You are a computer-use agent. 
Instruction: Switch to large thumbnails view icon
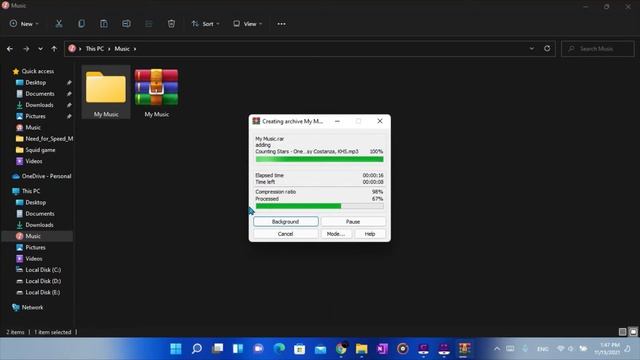click(x=633, y=332)
